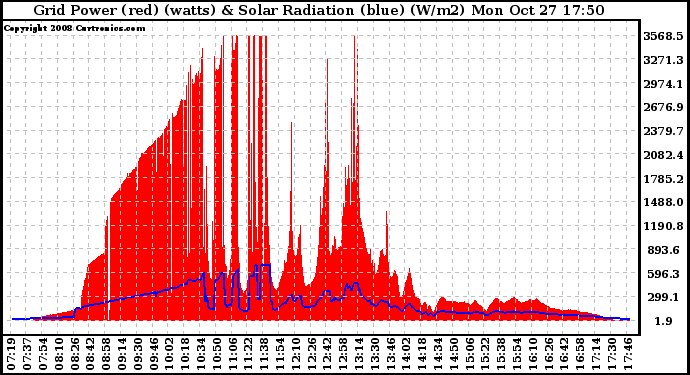The image size is (690, 375).
Task: Click the chart title text
Action: click(319, 10)
